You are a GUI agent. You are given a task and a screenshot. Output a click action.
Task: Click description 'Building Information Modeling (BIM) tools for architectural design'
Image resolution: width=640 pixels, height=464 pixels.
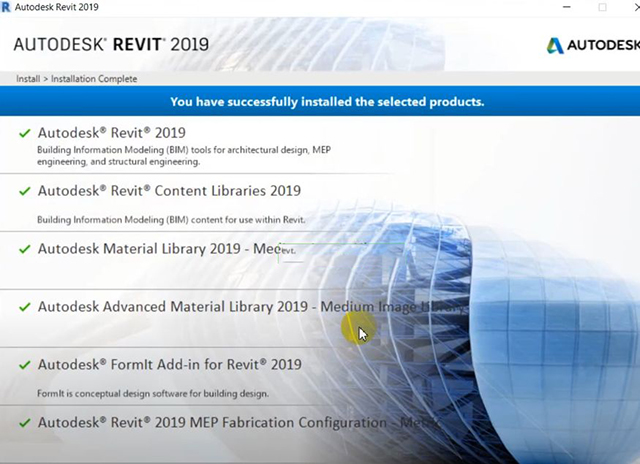click(184, 156)
